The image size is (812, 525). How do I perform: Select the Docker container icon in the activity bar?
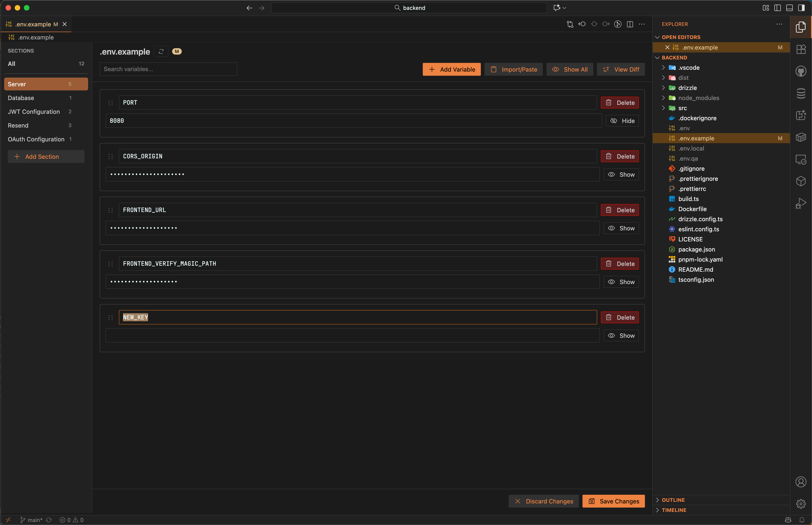click(x=800, y=137)
